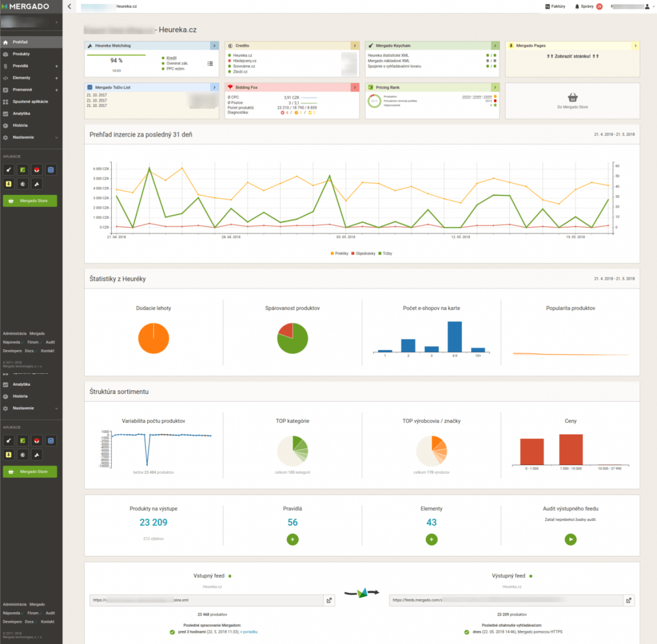Click the green plus button under Elementy
The height and width of the screenshot is (644, 657).
431,539
